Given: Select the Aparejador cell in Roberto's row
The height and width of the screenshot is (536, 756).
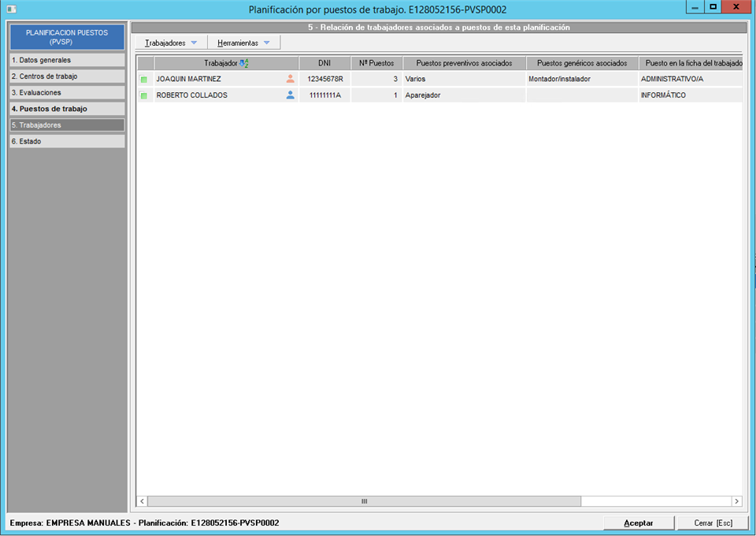Looking at the screenshot, I should 463,95.
